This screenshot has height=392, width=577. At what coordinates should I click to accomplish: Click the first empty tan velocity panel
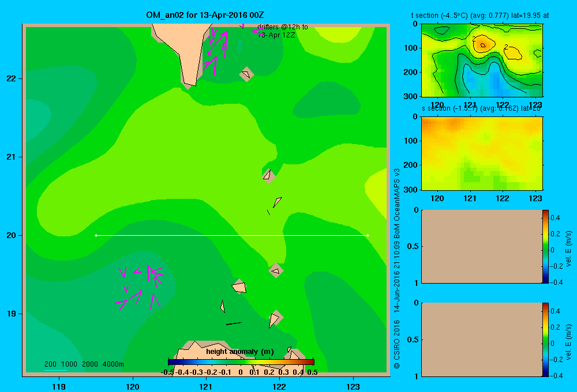(482, 246)
